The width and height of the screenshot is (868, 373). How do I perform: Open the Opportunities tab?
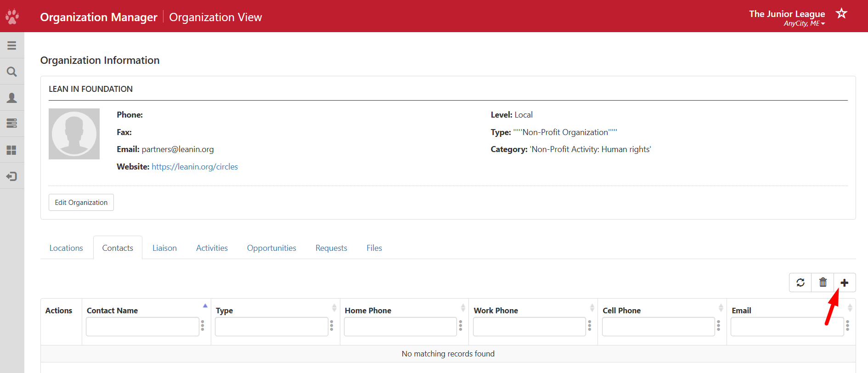tap(271, 248)
